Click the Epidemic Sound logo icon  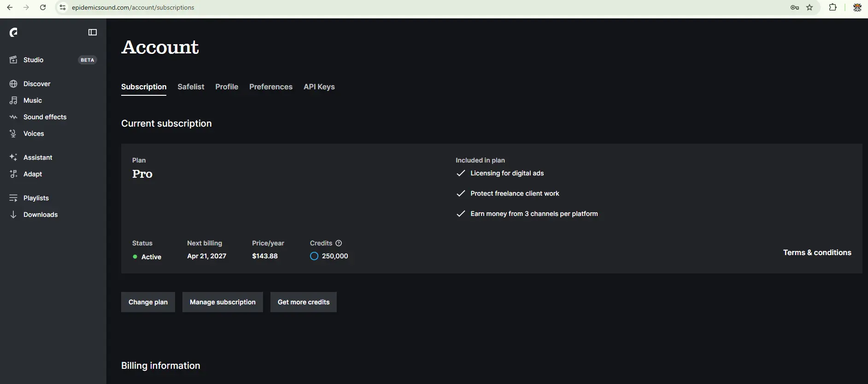point(14,32)
